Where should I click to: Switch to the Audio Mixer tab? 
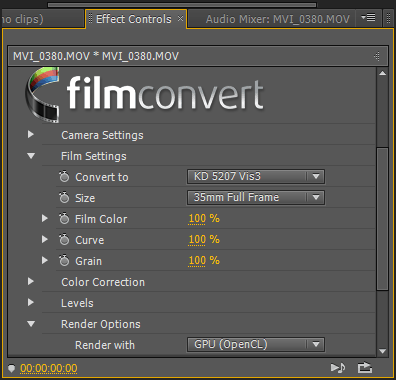click(278, 19)
